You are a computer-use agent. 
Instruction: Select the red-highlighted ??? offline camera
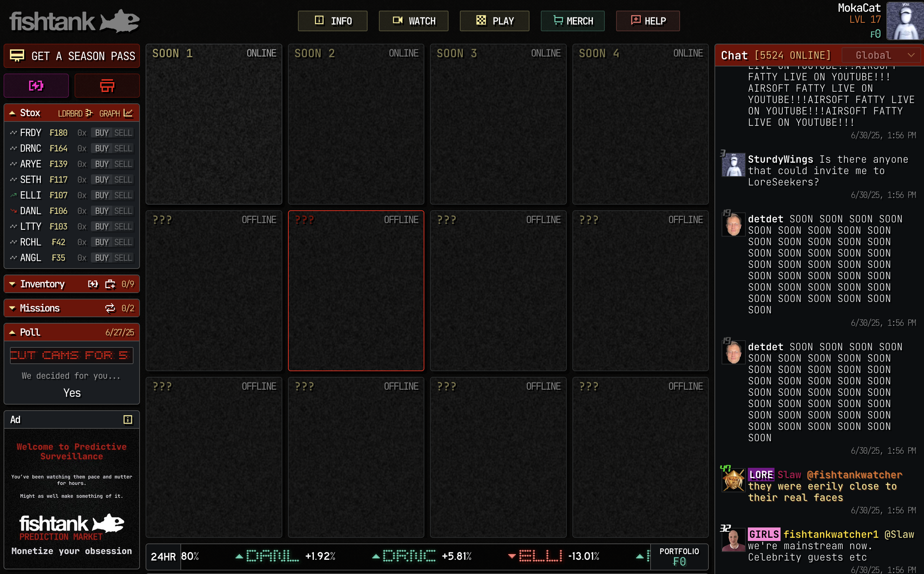pyautogui.click(x=356, y=291)
